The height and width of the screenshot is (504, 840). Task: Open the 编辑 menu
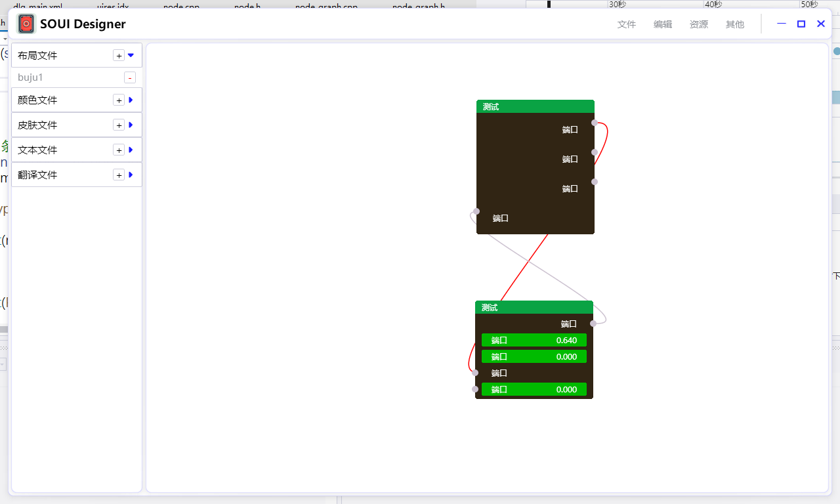click(x=663, y=24)
